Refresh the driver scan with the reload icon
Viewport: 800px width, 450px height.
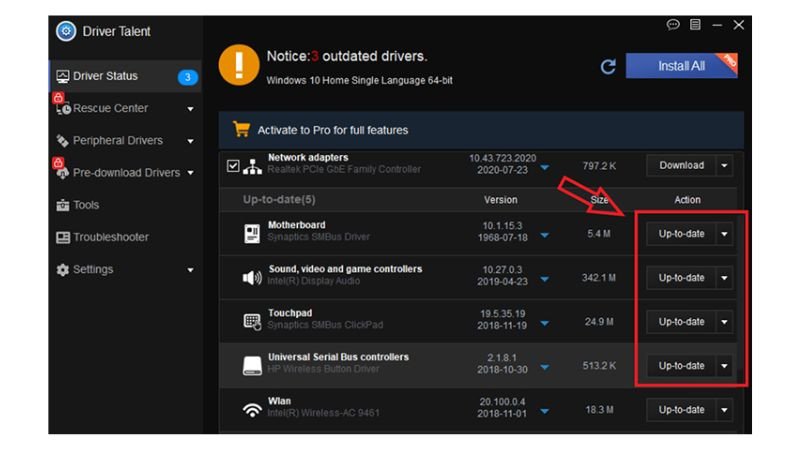point(608,66)
